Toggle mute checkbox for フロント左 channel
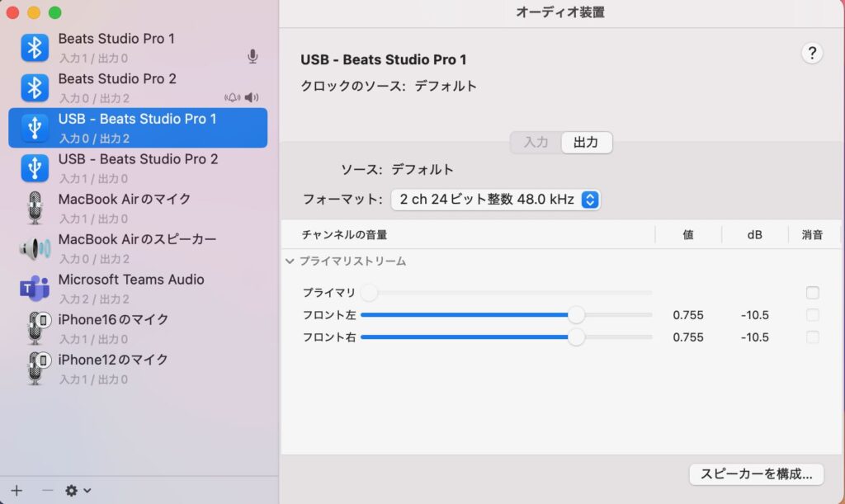The height and width of the screenshot is (504, 845). point(813,315)
